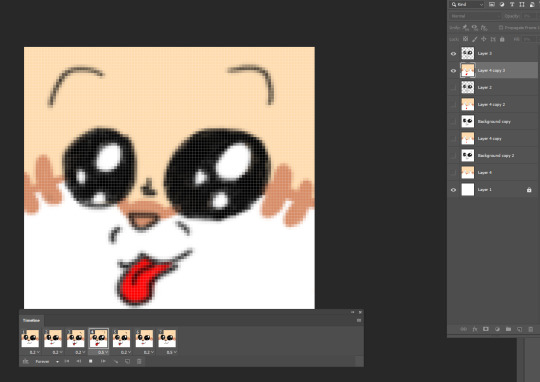Click unify layer visibility icon
Viewport: 540px width, 382px height.
pos(475,28)
